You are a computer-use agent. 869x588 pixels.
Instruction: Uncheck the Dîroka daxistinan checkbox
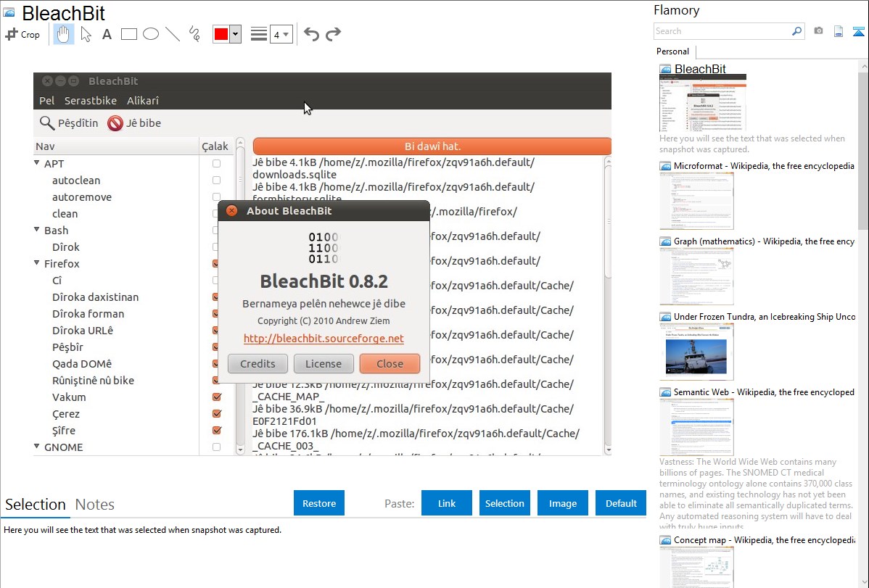click(x=215, y=297)
